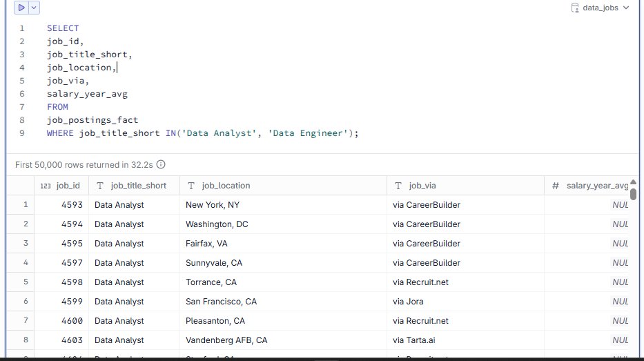Select cell with job_id 4593
Image resolution: width=644 pixels, height=361 pixels.
click(x=61, y=205)
